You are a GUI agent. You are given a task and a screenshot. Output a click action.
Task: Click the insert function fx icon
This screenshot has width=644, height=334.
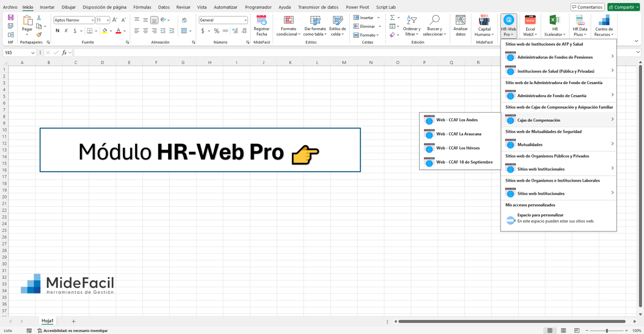[64, 52]
